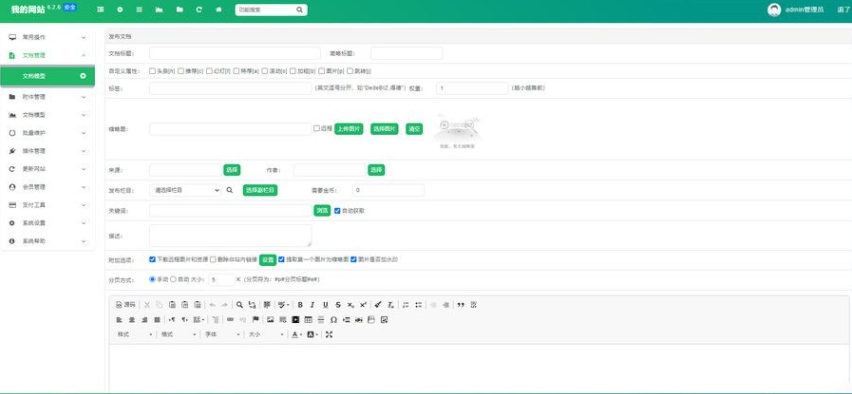This screenshot has height=394, width=852.
Task: Open the 插件管理 sidebar menu
Action: click(x=47, y=151)
